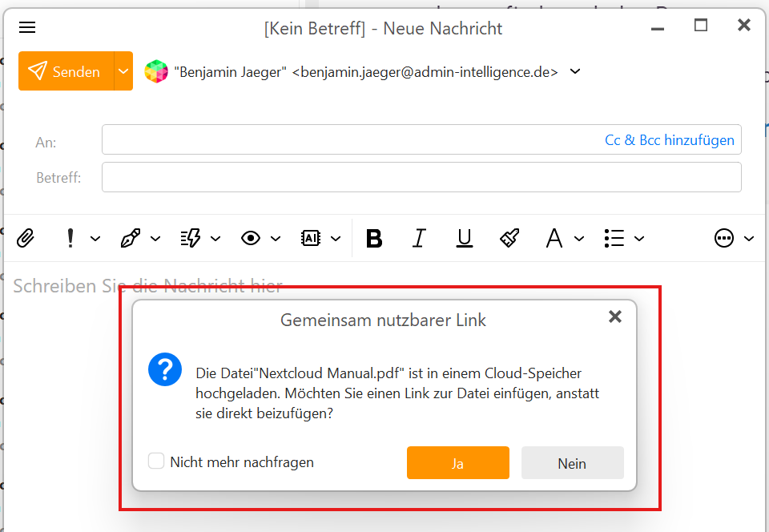Click the Gemeinsam nutzbarer Link title
Viewport: 769px width, 532px height.
[x=383, y=320]
